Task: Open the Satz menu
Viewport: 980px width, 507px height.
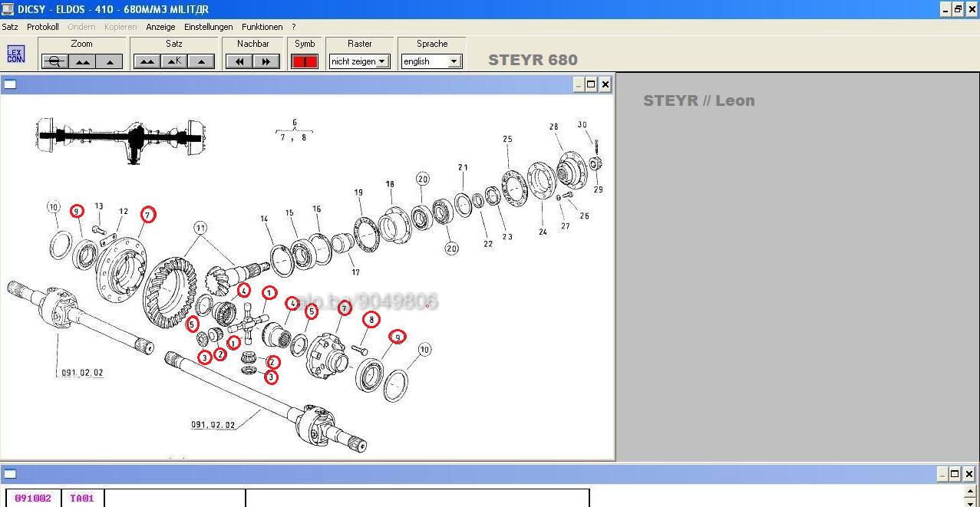Action: [10, 27]
